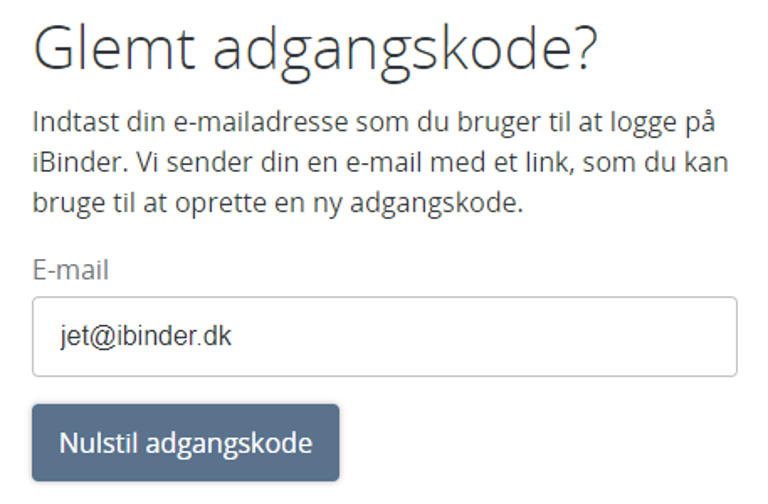
Task: Focus the E-mail input field
Action: 384,336
